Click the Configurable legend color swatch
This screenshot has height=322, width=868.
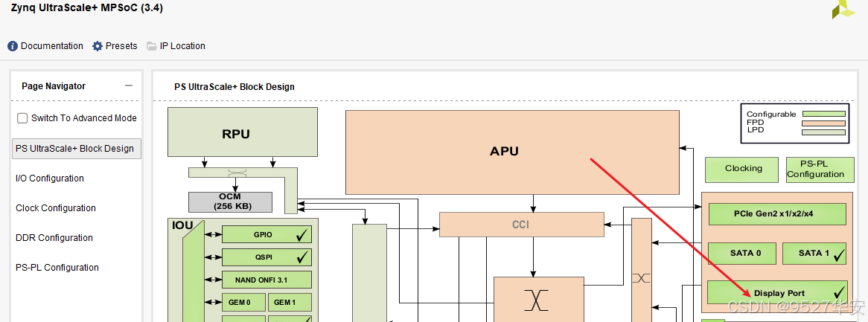click(824, 114)
